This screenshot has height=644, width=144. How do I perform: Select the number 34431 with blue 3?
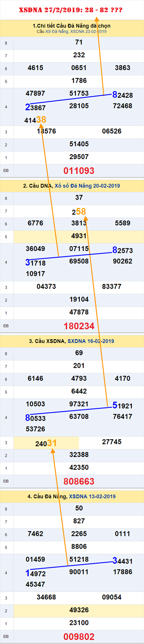point(122,561)
